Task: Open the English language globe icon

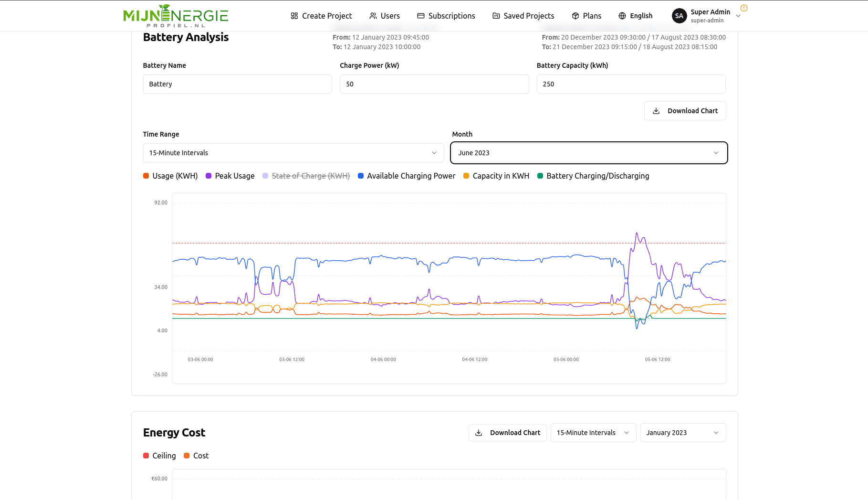Action: point(622,15)
